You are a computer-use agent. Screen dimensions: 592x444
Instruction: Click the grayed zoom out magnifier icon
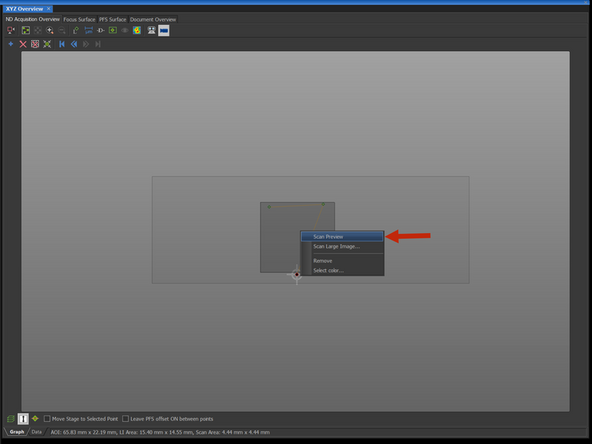[62, 30]
